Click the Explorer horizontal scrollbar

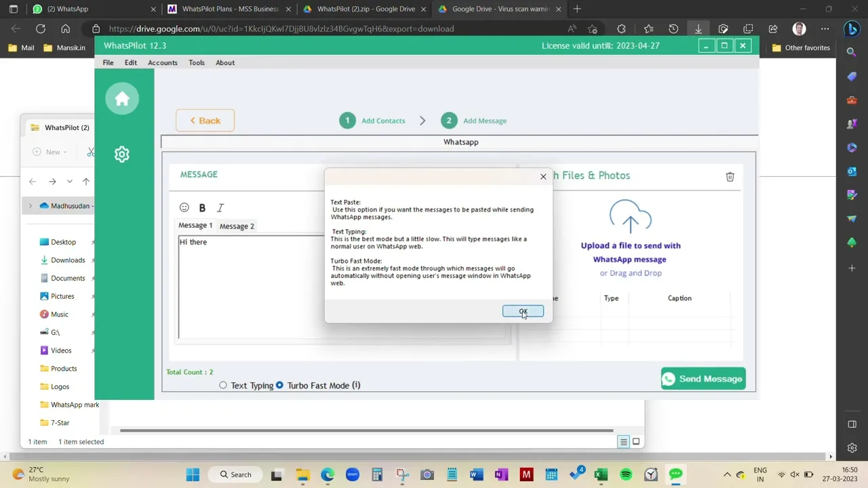(x=366, y=430)
